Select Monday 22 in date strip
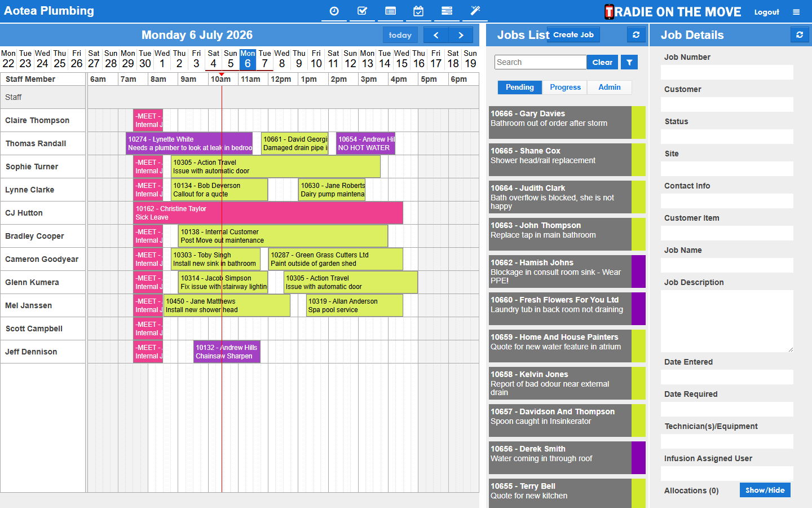Screen dimensions: 812x508 click(8, 59)
